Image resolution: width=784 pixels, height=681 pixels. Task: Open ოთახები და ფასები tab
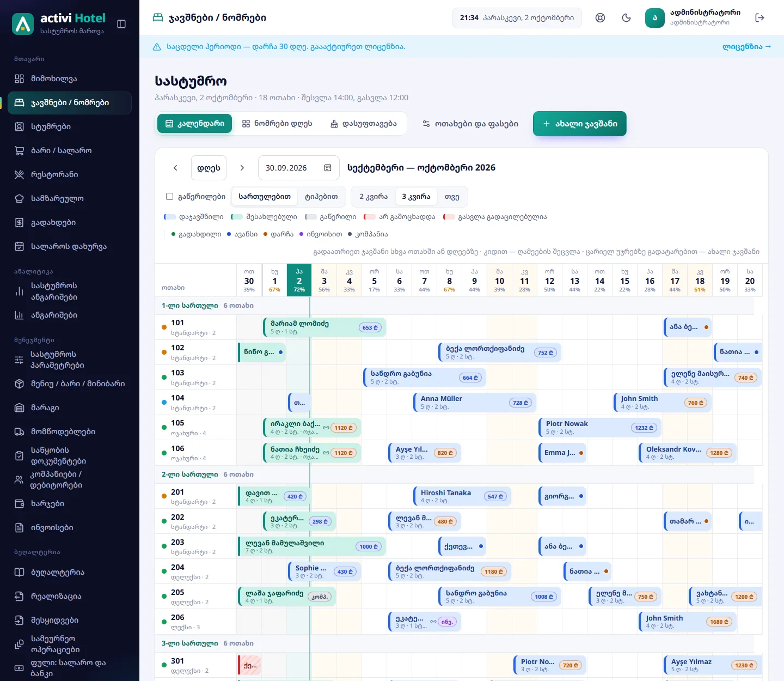[470, 124]
